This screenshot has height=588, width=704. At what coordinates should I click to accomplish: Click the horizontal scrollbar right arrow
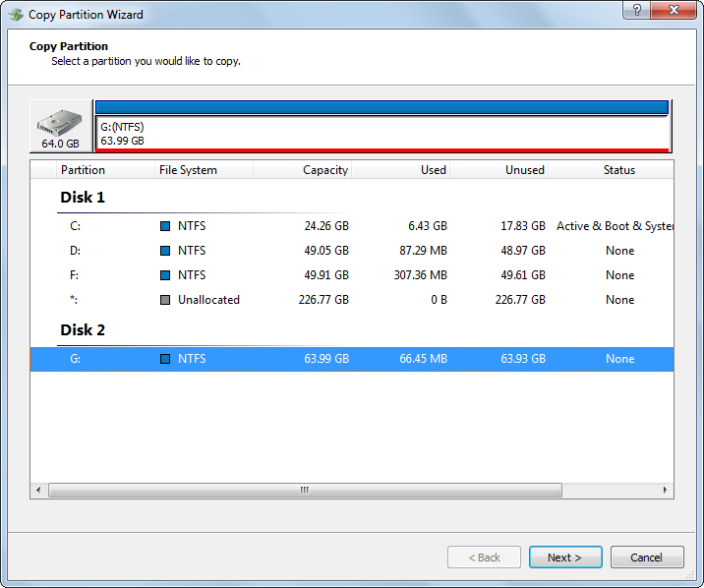[x=665, y=490]
